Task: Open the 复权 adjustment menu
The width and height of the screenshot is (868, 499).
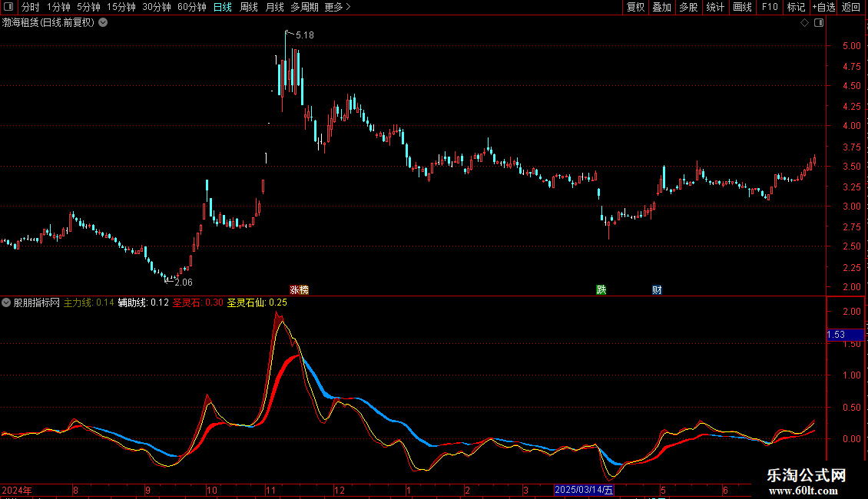Action: [635, 7]
